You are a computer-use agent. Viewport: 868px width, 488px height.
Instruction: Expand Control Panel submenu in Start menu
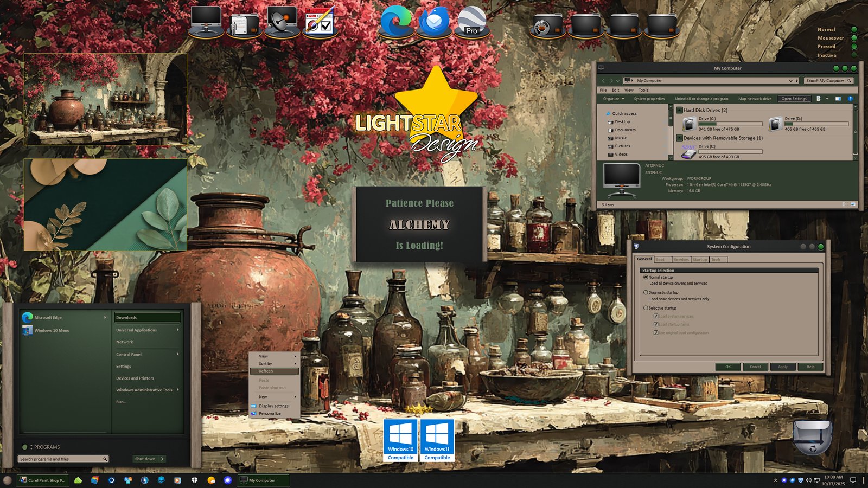pos(146,354)
